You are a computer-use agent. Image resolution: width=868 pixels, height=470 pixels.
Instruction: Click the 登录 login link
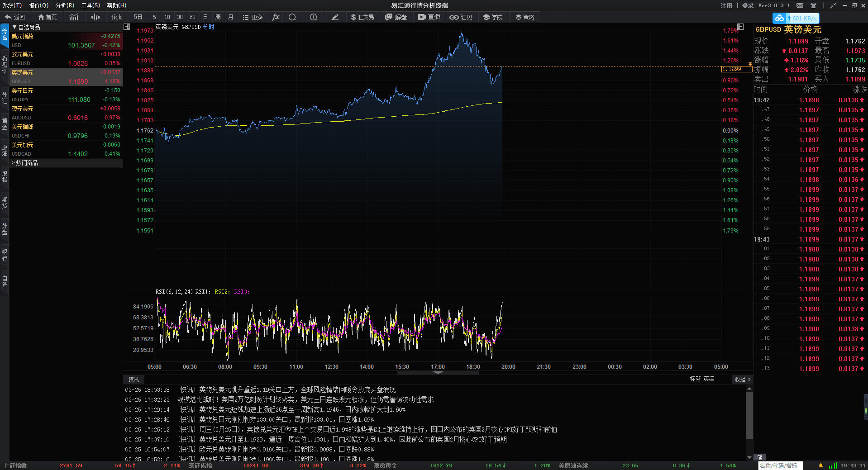748,5
